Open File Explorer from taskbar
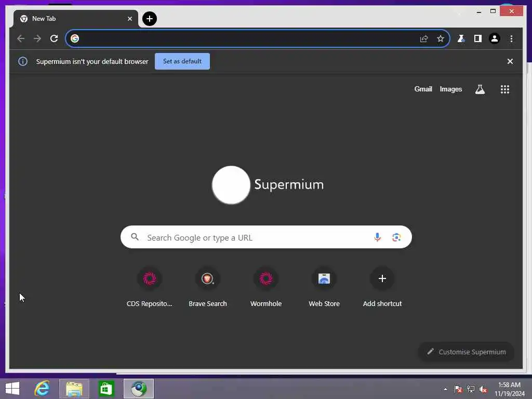This screenshot has height=399, width=532. 74,389
